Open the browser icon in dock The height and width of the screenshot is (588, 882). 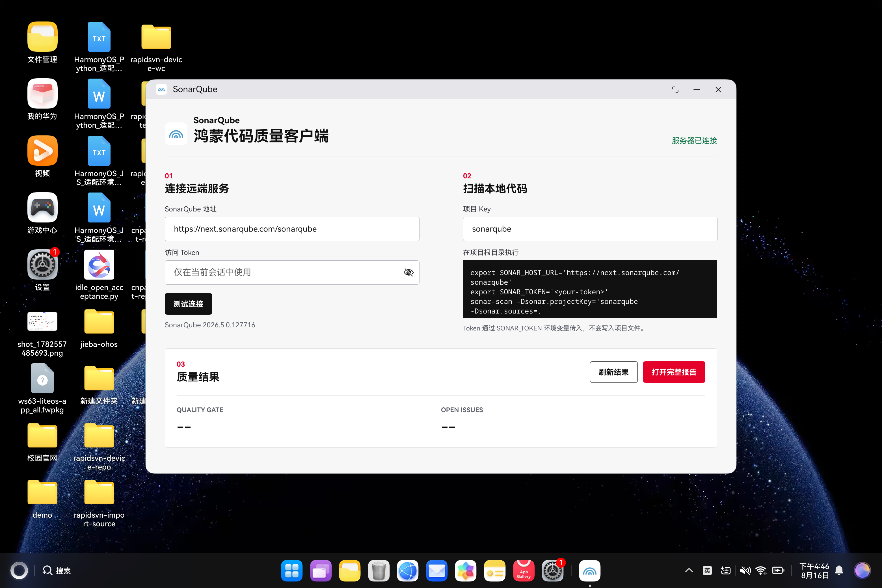tap(408, 571)
